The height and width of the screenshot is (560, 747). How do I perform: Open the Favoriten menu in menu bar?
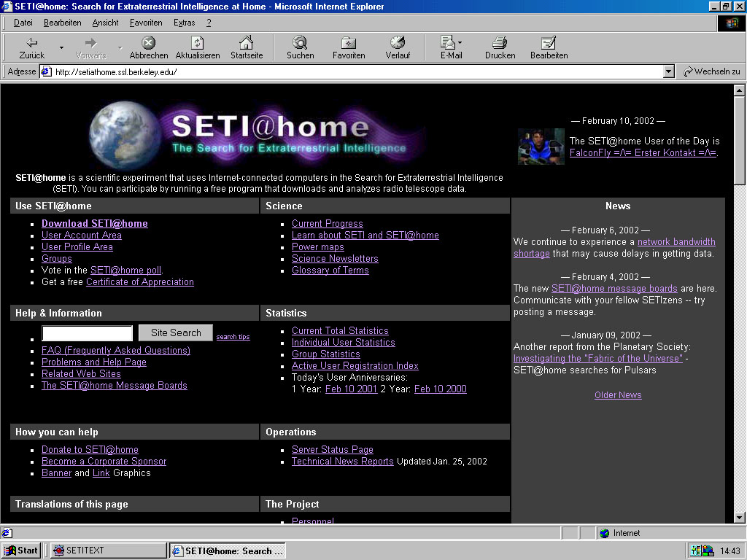pos(146,23)
